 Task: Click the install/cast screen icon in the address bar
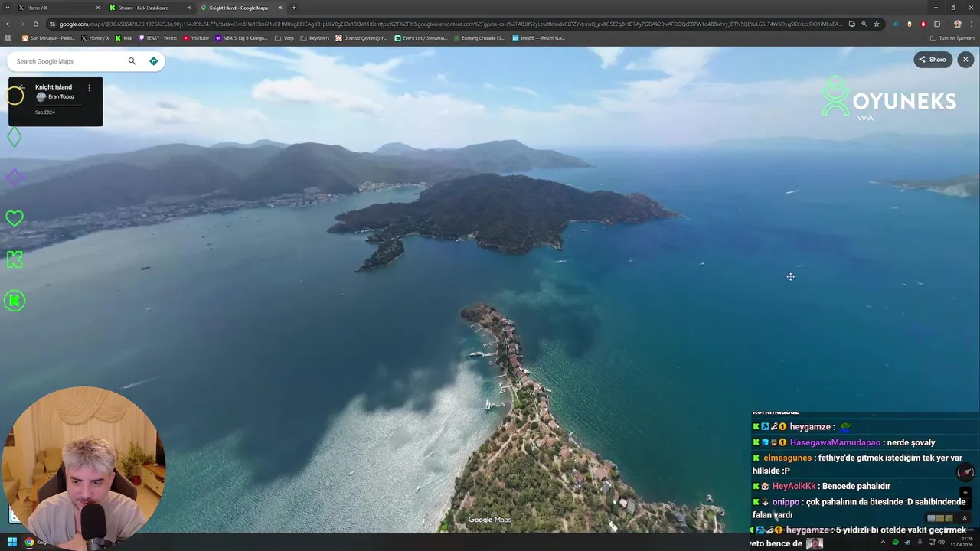851,24
